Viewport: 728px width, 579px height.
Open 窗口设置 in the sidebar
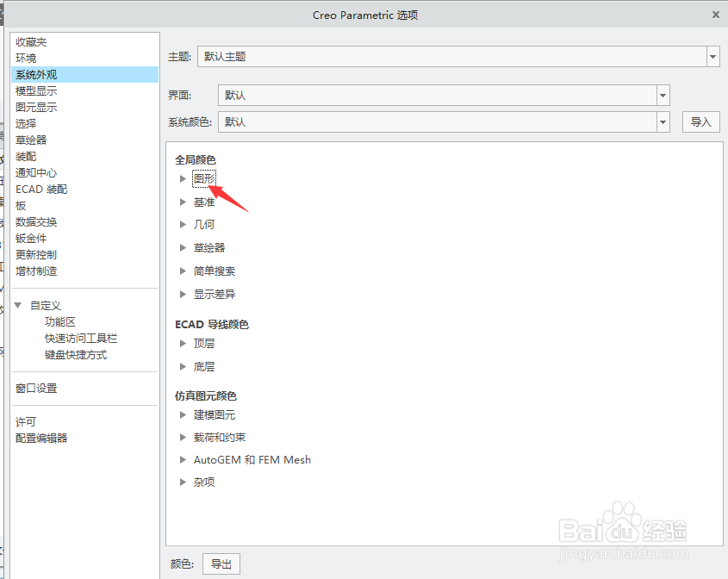(x=36, y=389)
